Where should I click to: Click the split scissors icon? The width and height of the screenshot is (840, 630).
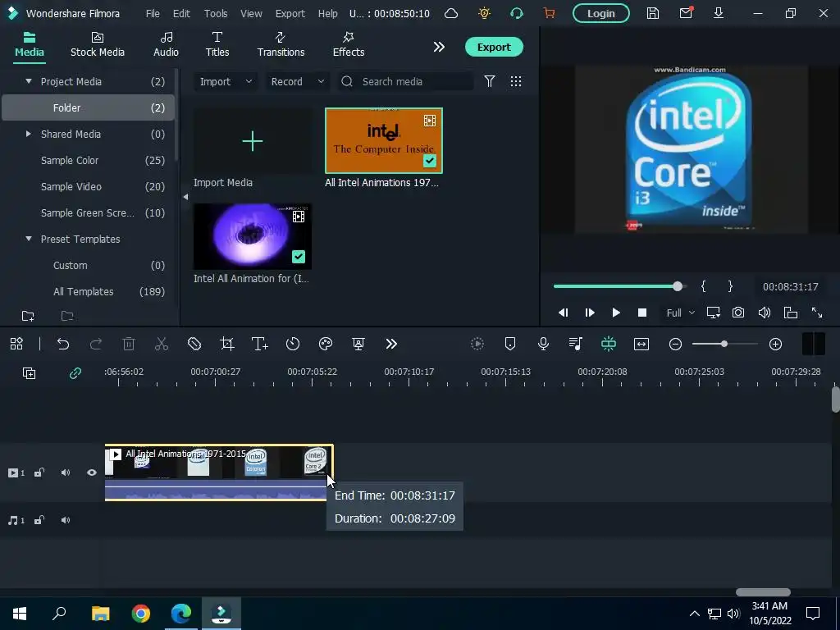click(162, 344)
